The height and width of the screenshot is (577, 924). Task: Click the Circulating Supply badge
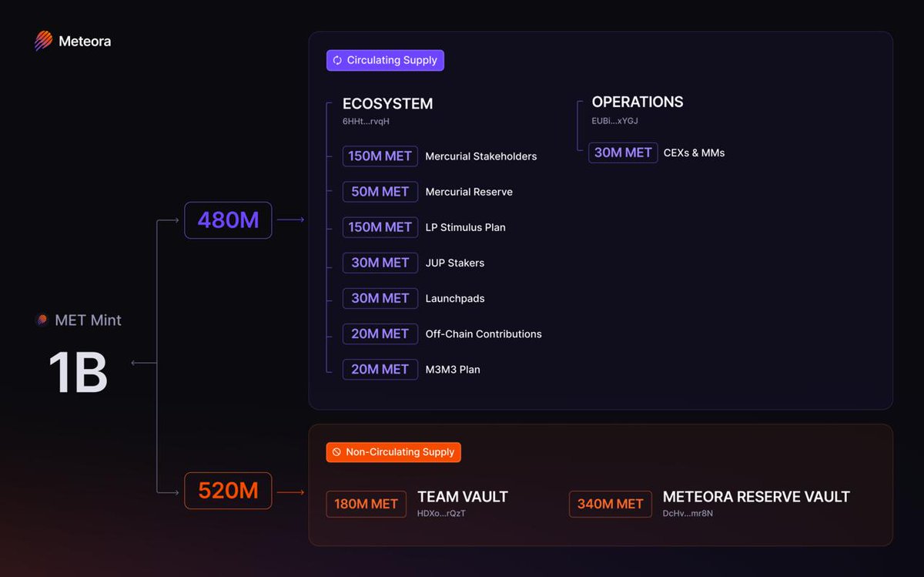click(385, 60)
